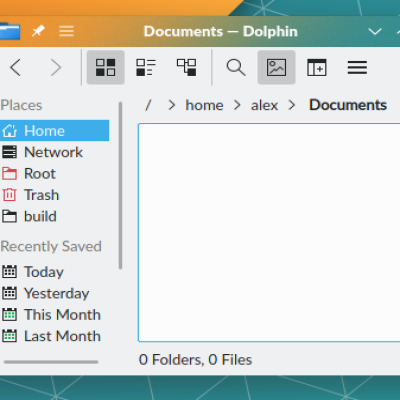
Task: Expand the chevron before alex in breadcrumb
Action: [x=237, y=105]
